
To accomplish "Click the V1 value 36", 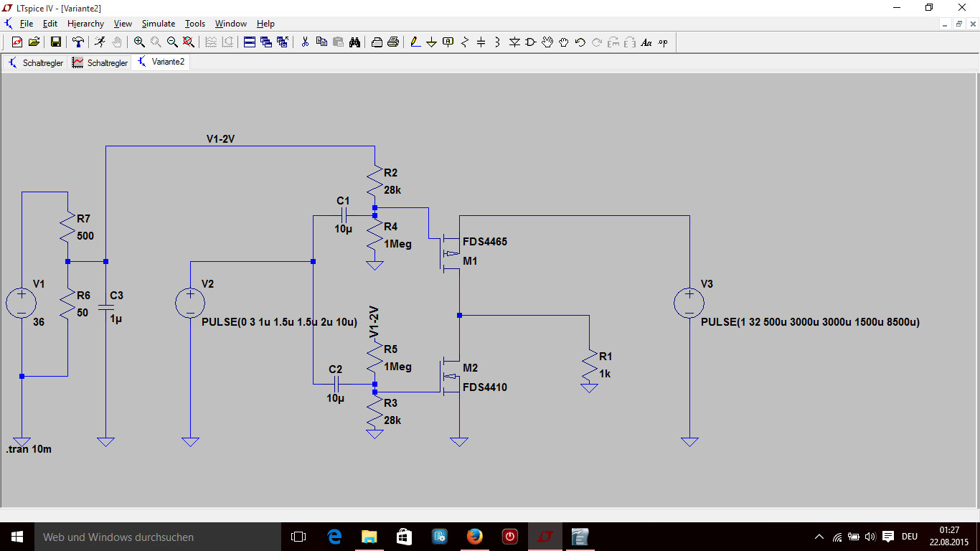I will point(39,322).
